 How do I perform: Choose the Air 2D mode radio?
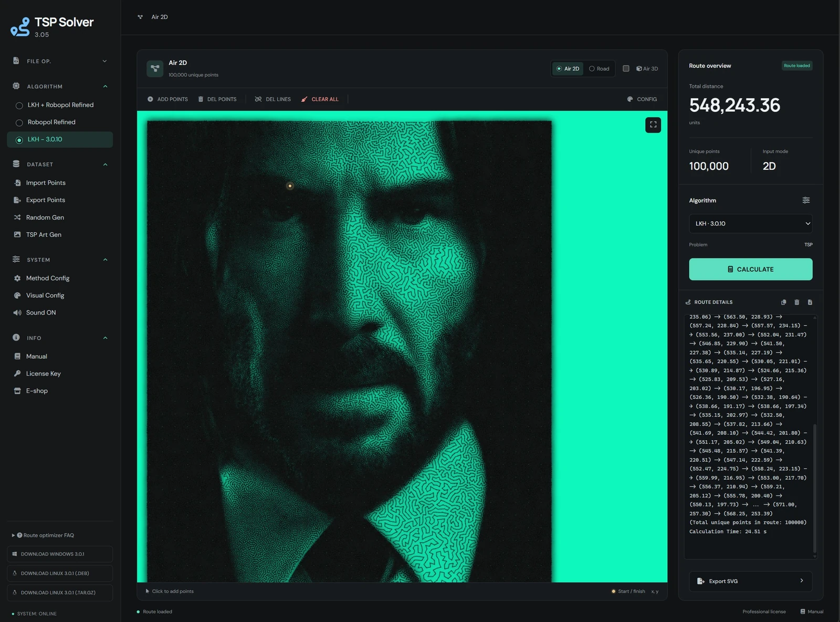pos(568,69)
